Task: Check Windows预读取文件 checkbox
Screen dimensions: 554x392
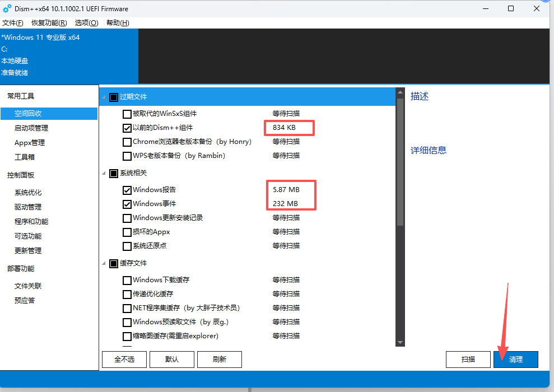Action: pos(127,322)
